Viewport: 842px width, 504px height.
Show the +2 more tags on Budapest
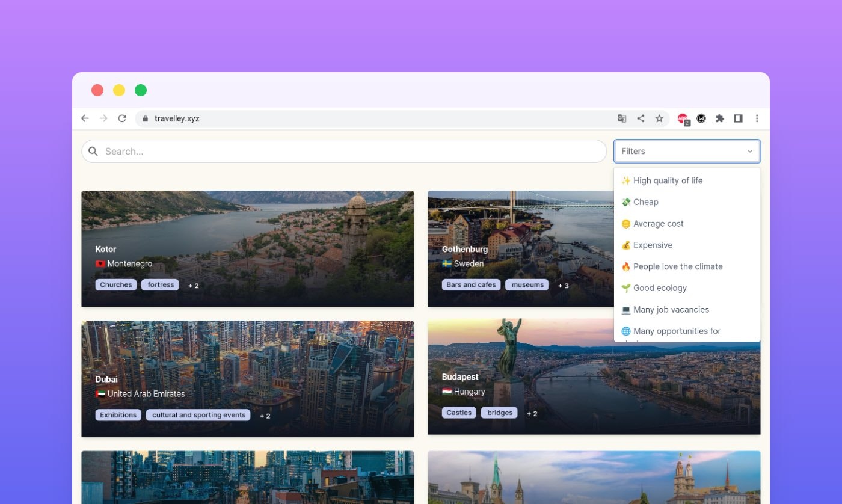point(532,413)
